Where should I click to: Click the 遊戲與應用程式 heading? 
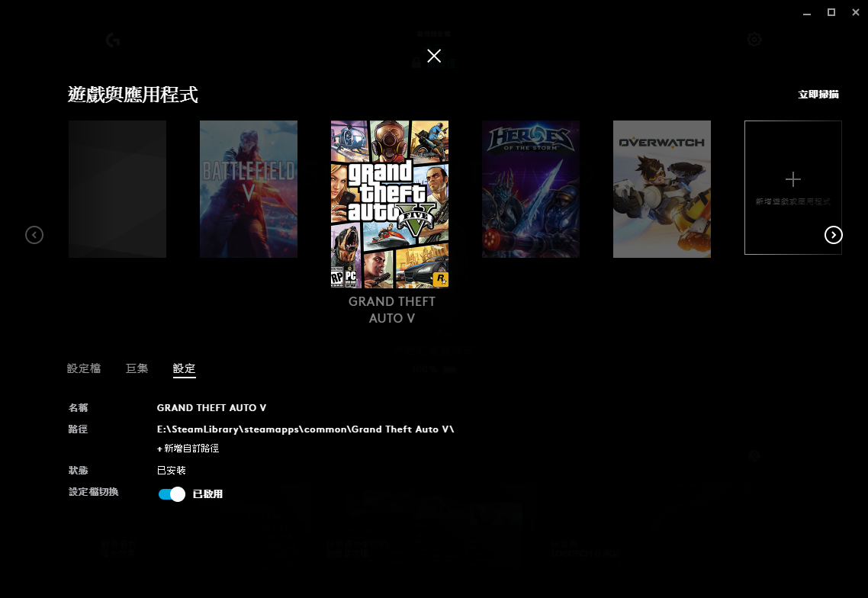click(x=133, y=94)
